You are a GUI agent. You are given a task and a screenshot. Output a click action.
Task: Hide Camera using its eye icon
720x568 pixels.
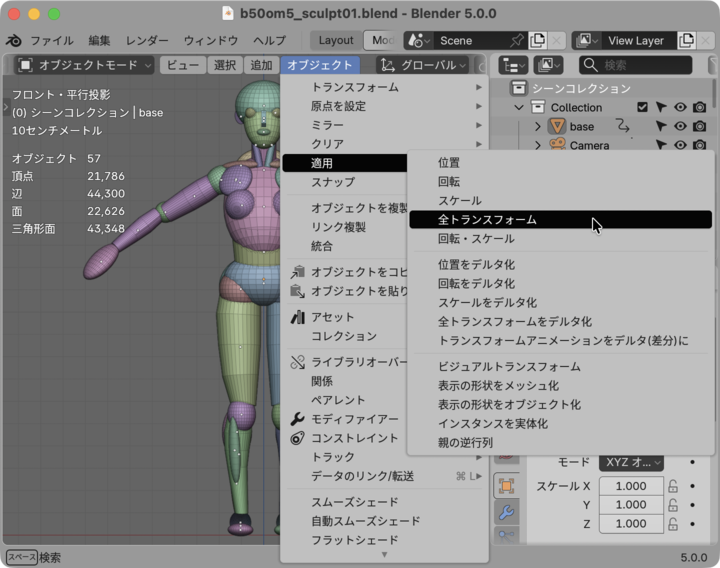tap(680, 145)
